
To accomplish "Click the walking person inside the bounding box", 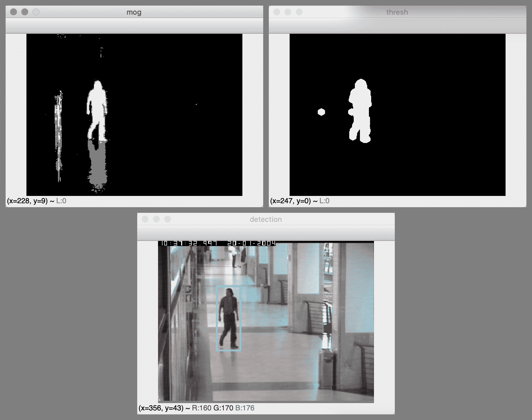I will point(229,315).
